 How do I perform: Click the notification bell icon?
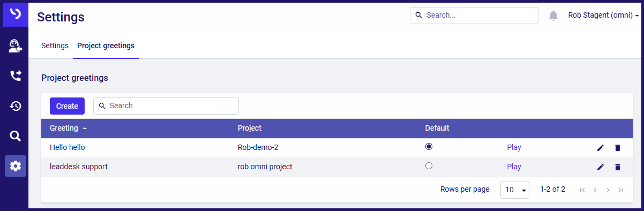(553, 16)
